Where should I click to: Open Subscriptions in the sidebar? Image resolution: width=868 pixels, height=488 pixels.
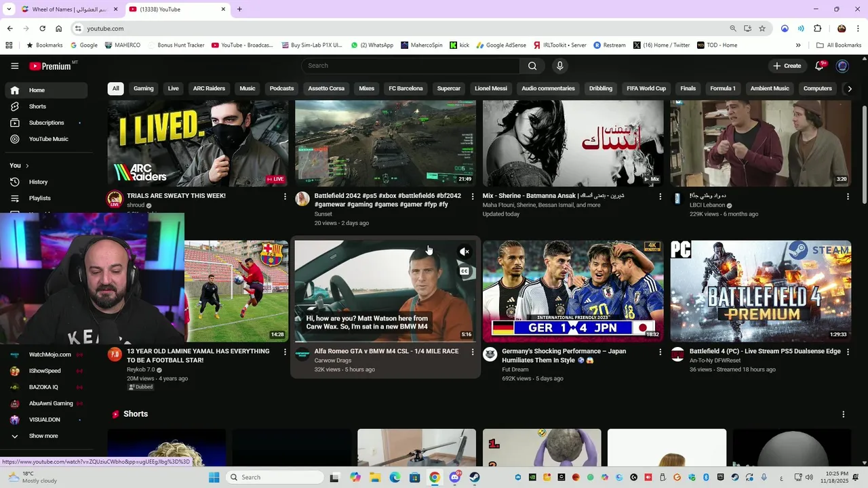(46, 123)
